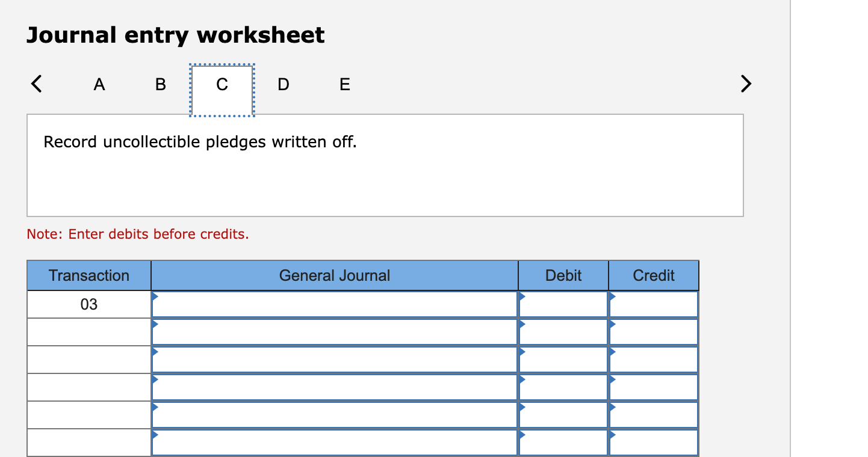Expand the General Journal account list in the third row
Image resolution: width=868 pixels, height=457 pixels.
[x=335, y=360]
